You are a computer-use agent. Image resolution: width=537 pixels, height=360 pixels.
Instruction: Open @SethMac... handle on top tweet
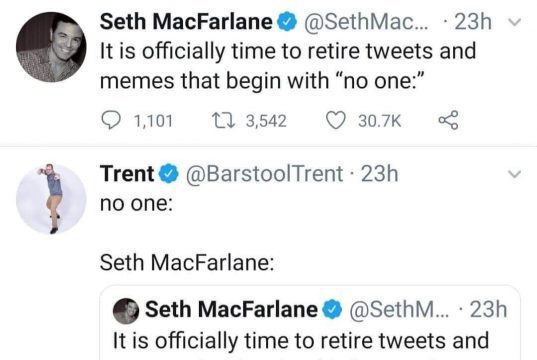[366, 22]
